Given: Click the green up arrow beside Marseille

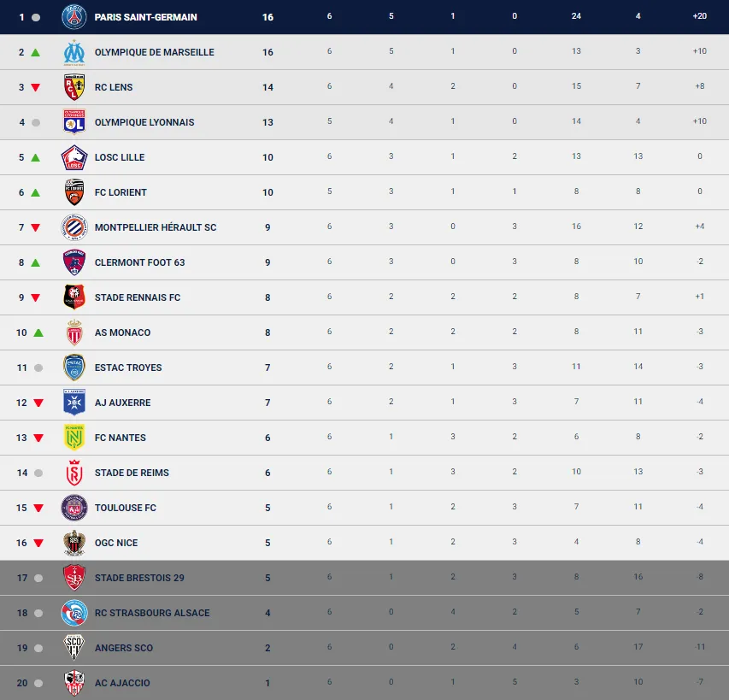Looking at the screenshot, I should [36, 52].
